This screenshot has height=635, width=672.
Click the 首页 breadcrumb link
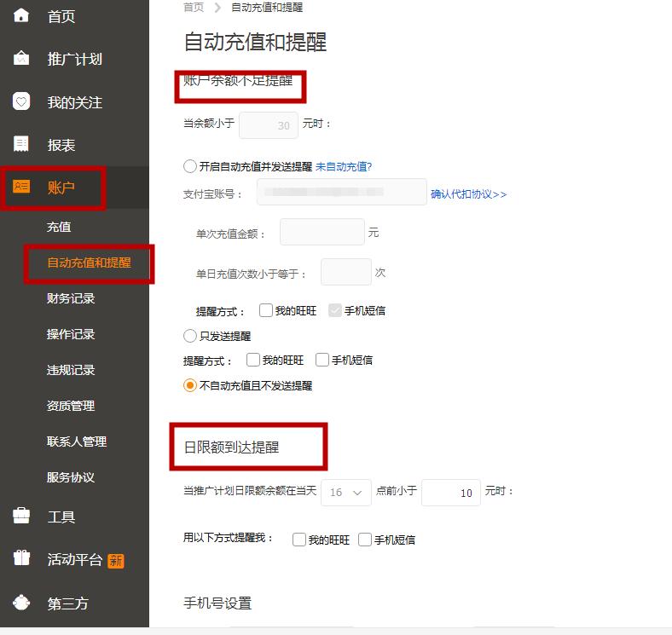tap(194, 8)
